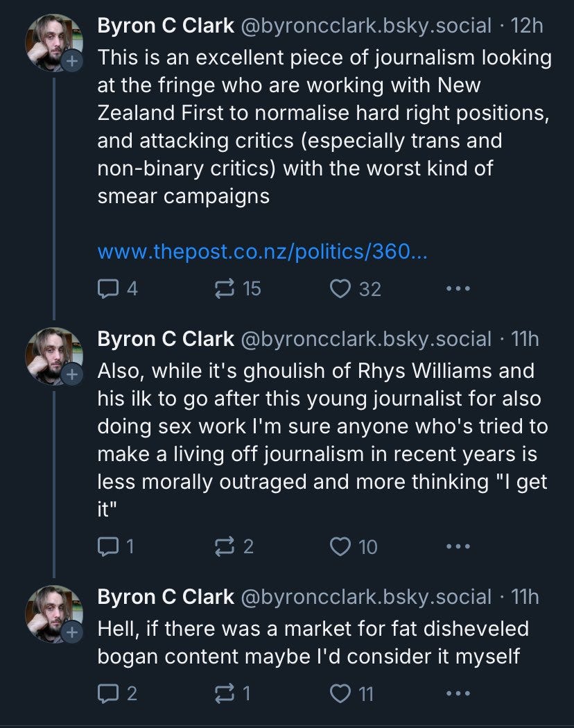Reply to the excellent journalism post
Screen dimensions: 574x728
[108, 288]
